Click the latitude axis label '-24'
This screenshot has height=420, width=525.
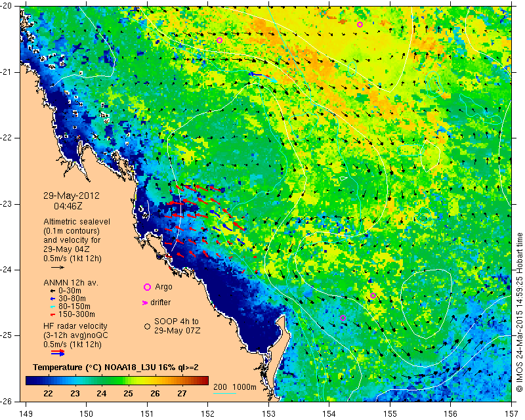pyautogui.click(x=7, y=270)
